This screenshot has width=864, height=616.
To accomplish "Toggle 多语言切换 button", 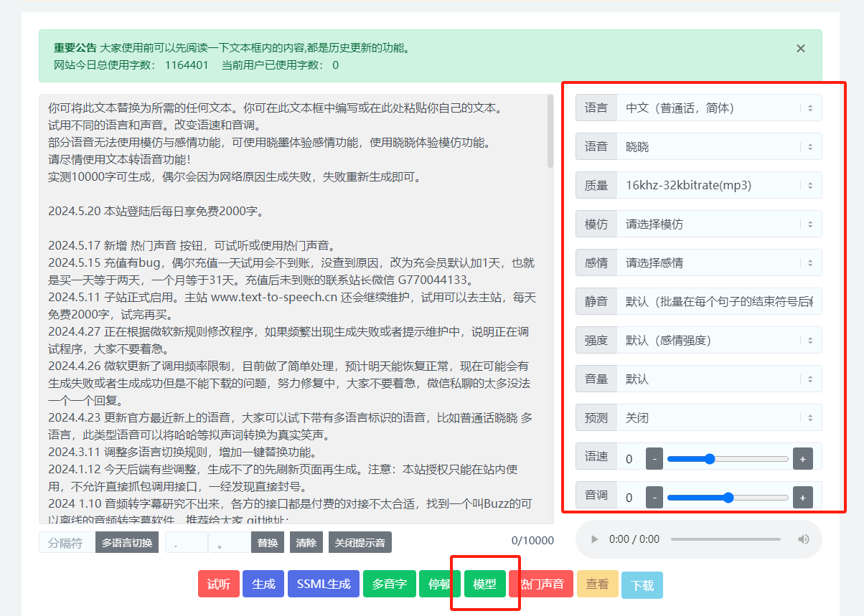I will click(126, 543).
